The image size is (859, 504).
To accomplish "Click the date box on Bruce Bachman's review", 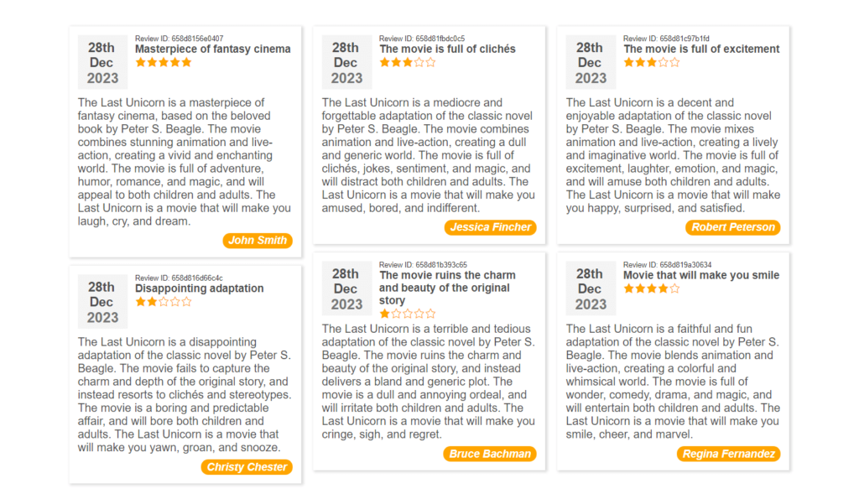I will pyautogui.click(x=346, y=288).
